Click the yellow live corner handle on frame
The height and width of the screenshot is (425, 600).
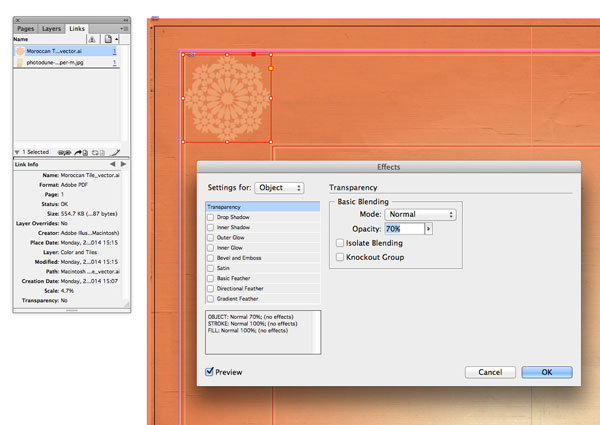[271, 68]
